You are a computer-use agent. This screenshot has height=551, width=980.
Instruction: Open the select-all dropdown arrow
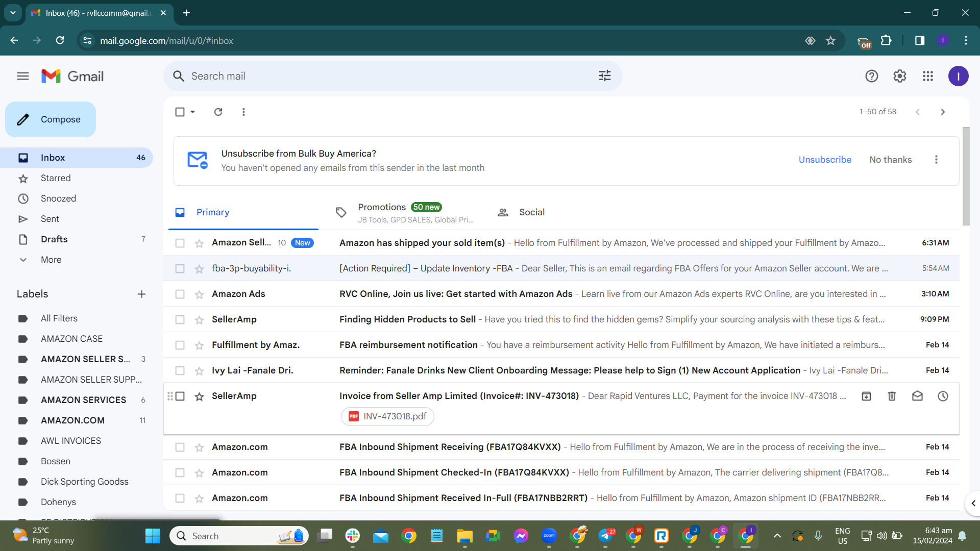point(193,112)
